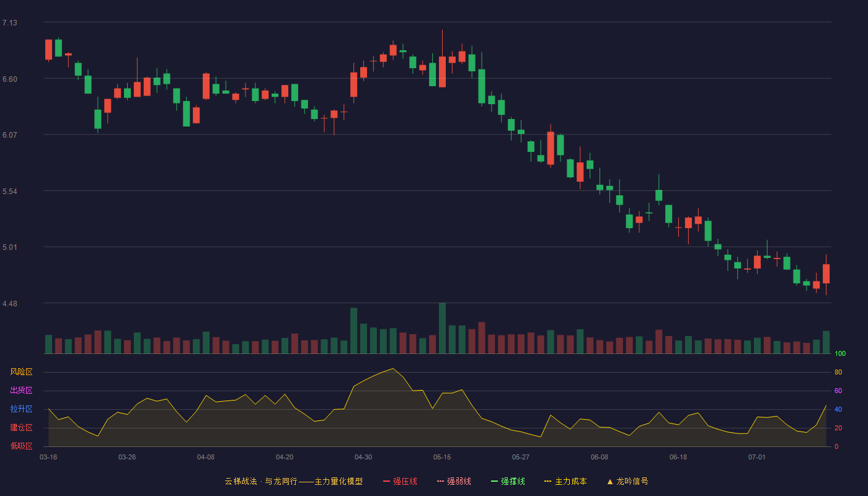Toggle the 主力成本 series legend label
This screenshot has width=868, height=496.
click(571, 481)
